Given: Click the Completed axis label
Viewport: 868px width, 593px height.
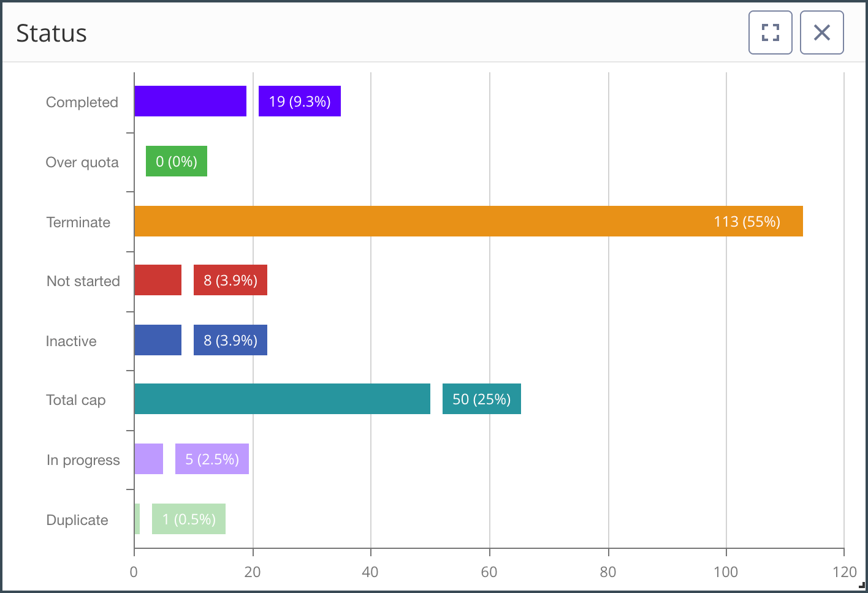Looking at the screenshot, I should (x=82, y=102).
